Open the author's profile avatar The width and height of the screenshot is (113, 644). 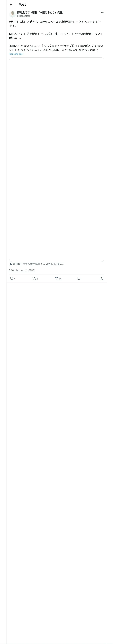point(13,14)
